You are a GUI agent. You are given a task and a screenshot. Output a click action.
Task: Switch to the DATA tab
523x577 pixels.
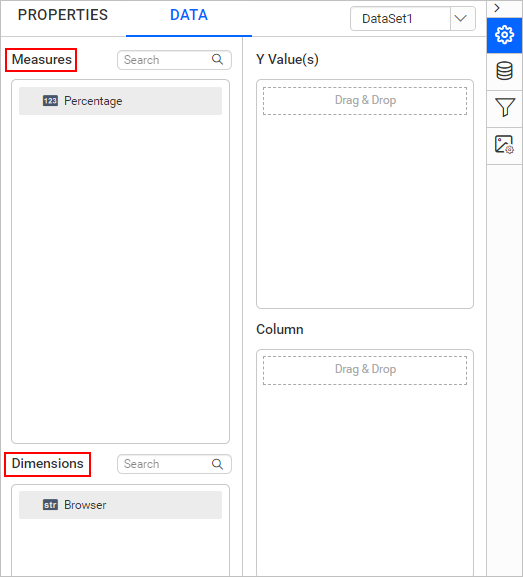click(x=189, y=15)
